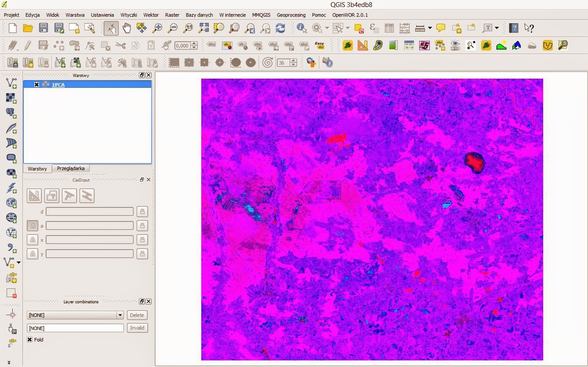Click the red lake feature on the map

tap(474, 162)
